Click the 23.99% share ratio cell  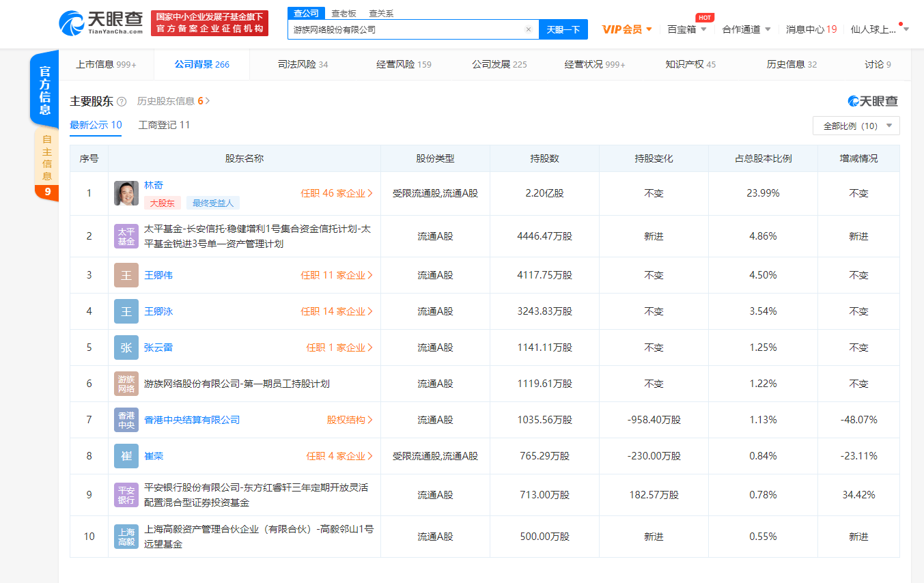pyautogui.click(x=763, y=193)
